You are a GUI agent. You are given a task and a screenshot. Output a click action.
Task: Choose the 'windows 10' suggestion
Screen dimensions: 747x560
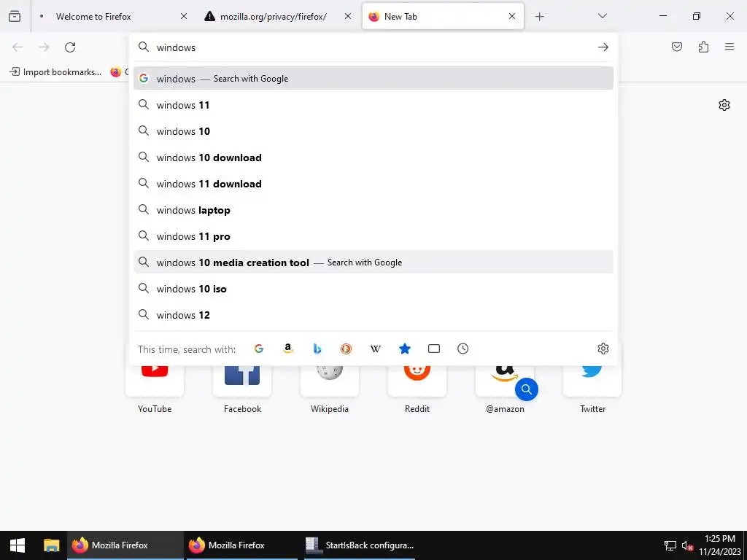(373, 131)
